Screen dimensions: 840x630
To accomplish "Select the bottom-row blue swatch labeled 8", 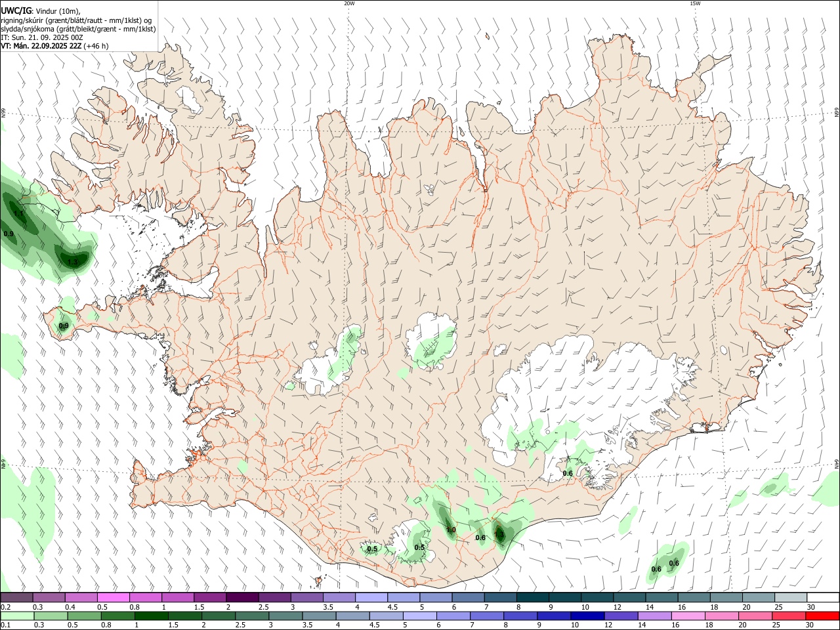I will tap(521, 616).
